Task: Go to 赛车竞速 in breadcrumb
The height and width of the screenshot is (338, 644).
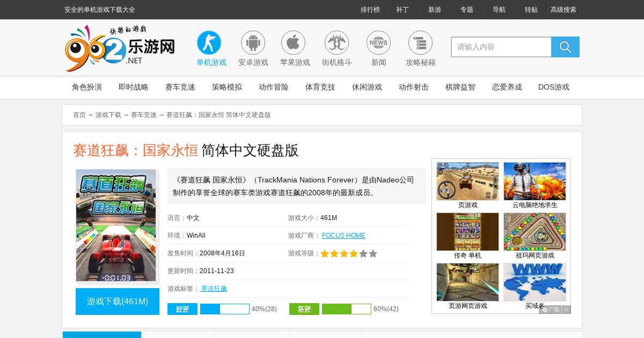Action: [x=144, y=115]
